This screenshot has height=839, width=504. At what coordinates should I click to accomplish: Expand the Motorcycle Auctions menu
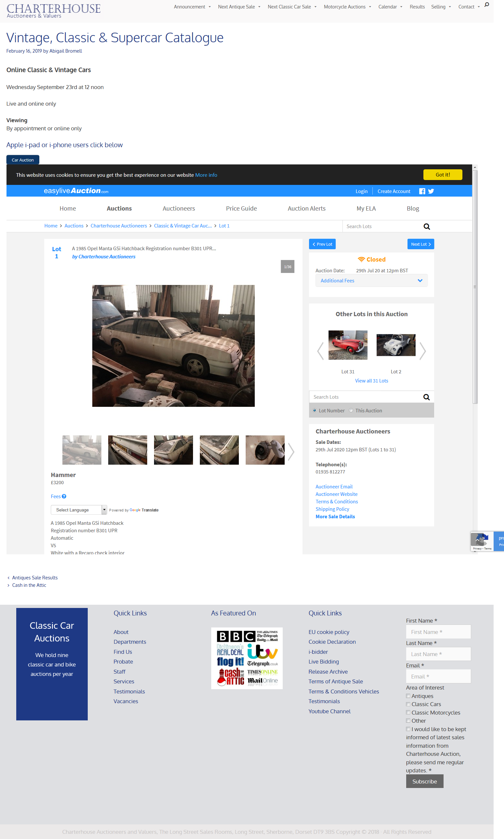tap(347, 7)
